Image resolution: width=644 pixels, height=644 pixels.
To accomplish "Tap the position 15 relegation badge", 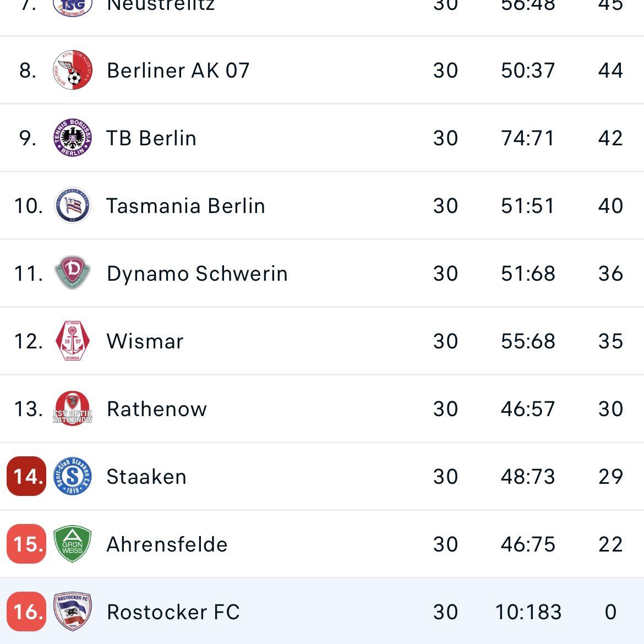I will pyautogui.click(x=26, y=544).
